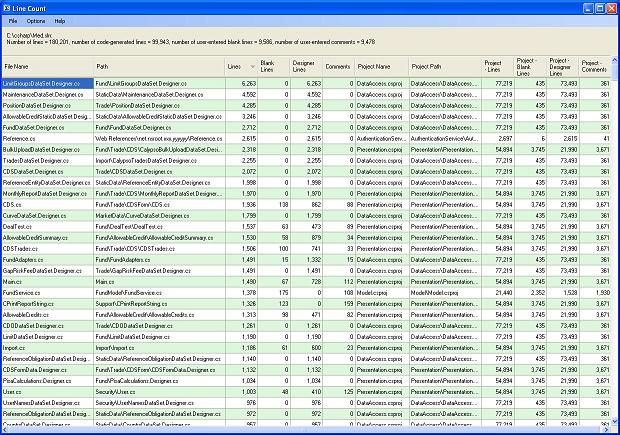Viewport: 620px width, 435px height.
Task: Sort by Designer Lines column header
Action: tap(306, 66)
